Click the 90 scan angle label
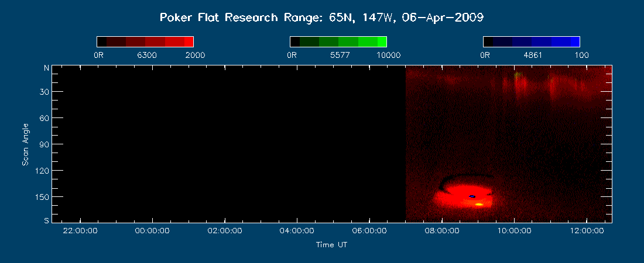Image resolution: width=644 pixels, height=263 pixels. pyautogui.click(x=43, y=144)
